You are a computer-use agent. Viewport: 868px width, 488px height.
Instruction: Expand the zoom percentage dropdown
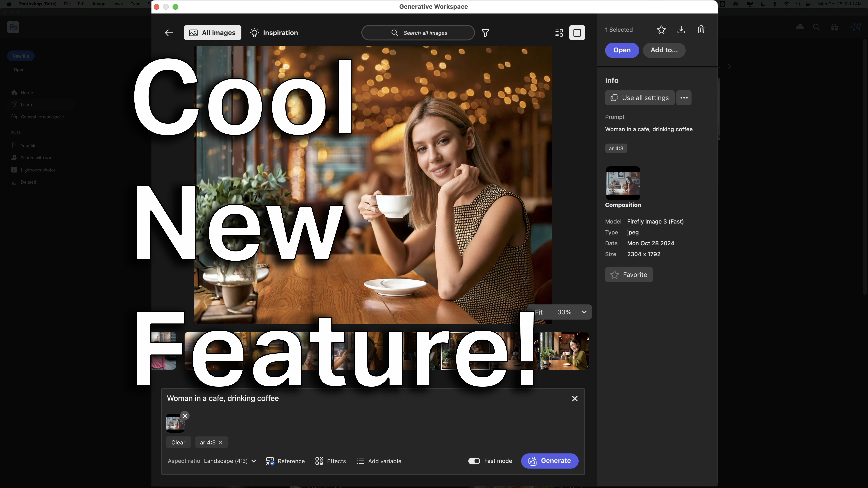click(584, 312)
